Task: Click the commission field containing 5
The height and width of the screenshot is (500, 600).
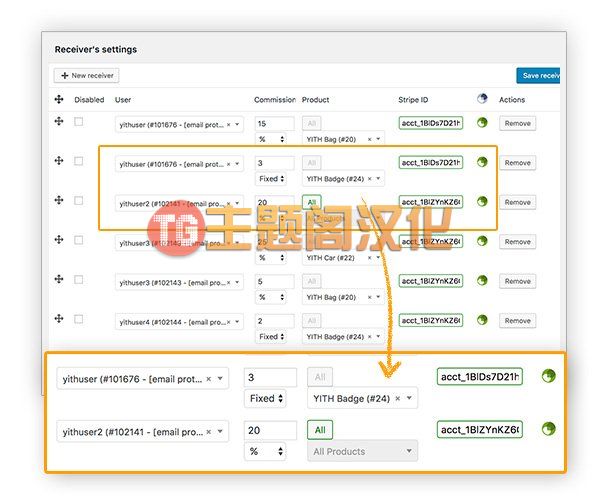Action: (275, 282)
